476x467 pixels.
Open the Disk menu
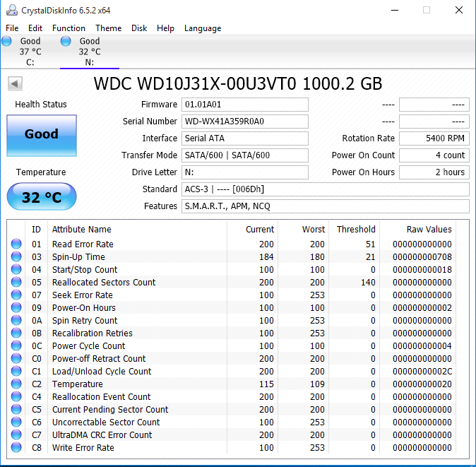139,28
